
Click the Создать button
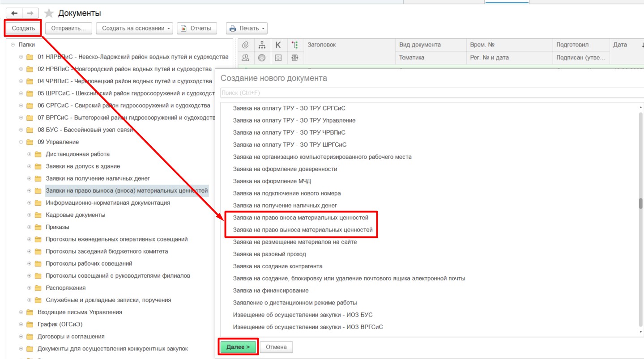point(23,28)
